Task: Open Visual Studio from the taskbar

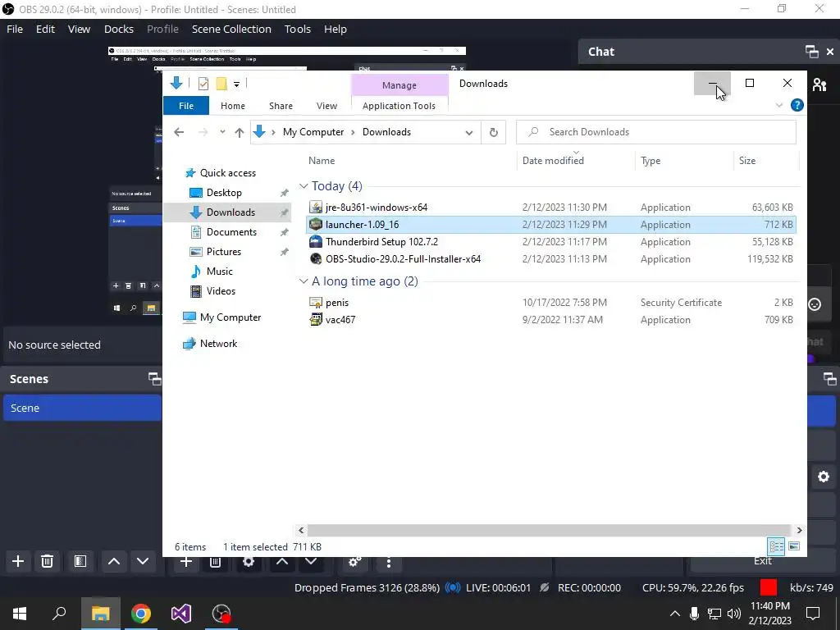Action: coord(181,614)
